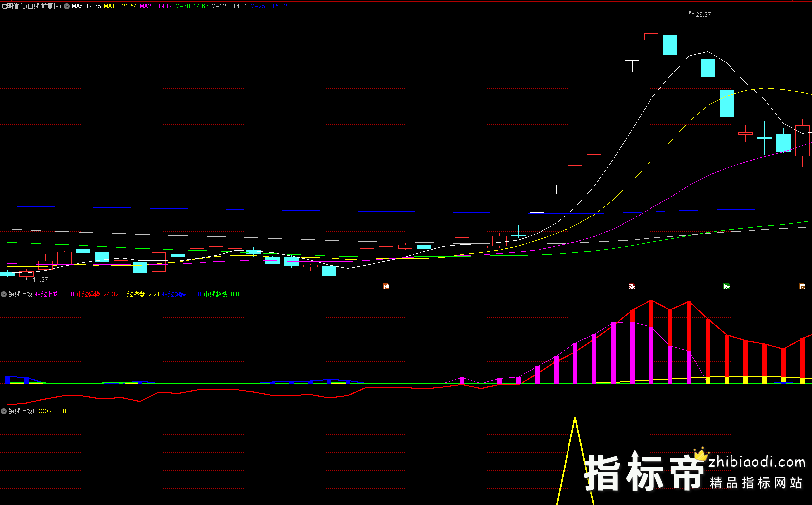Click the orange 榜 event marker icon

click(802, 287)
